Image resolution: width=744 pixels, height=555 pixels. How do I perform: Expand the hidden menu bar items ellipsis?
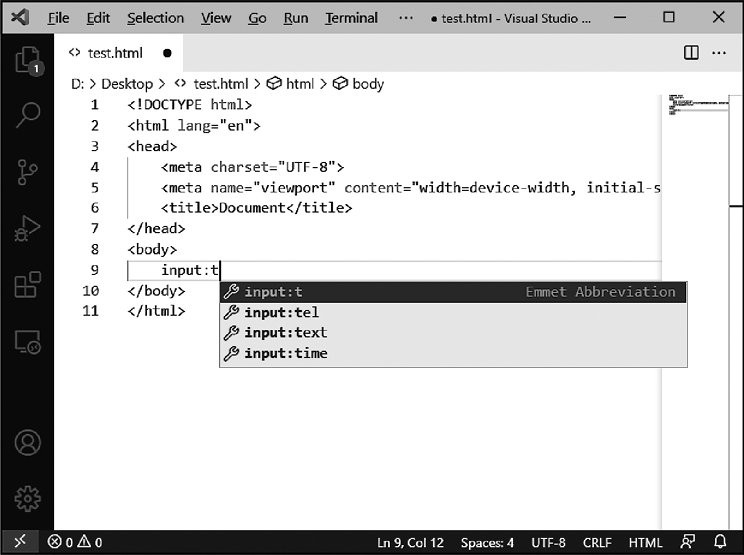(x=405, y=18)
